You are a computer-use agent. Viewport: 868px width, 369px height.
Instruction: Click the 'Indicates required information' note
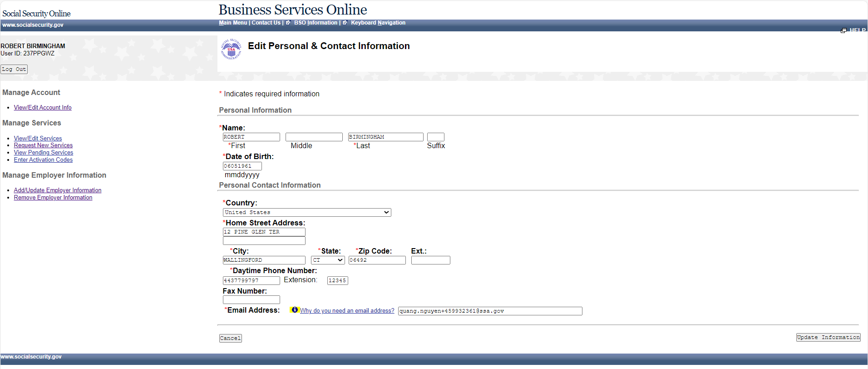(x=271, y=94)
